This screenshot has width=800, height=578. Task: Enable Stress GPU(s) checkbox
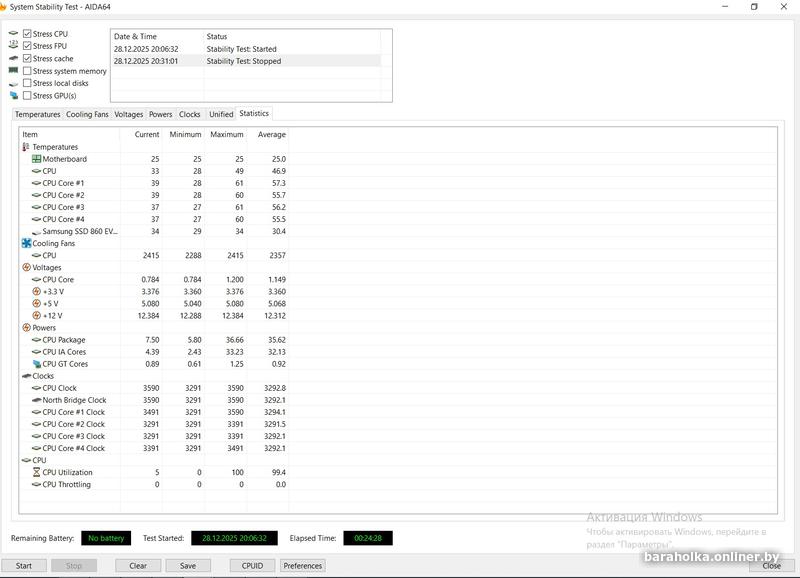coord(27,95)
